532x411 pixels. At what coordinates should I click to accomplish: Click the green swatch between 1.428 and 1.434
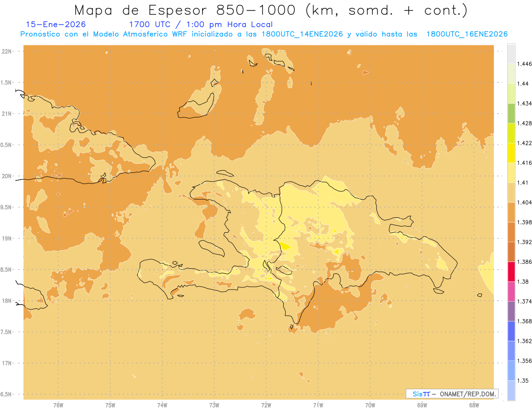pos(511,113)
